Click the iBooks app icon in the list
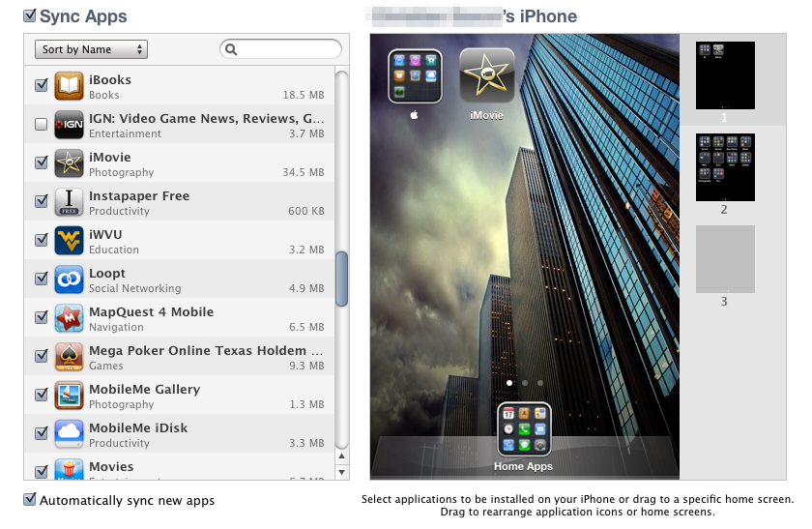Image resolution: width=812 pixels, height=529 pixels. click(x=69, y=85)
